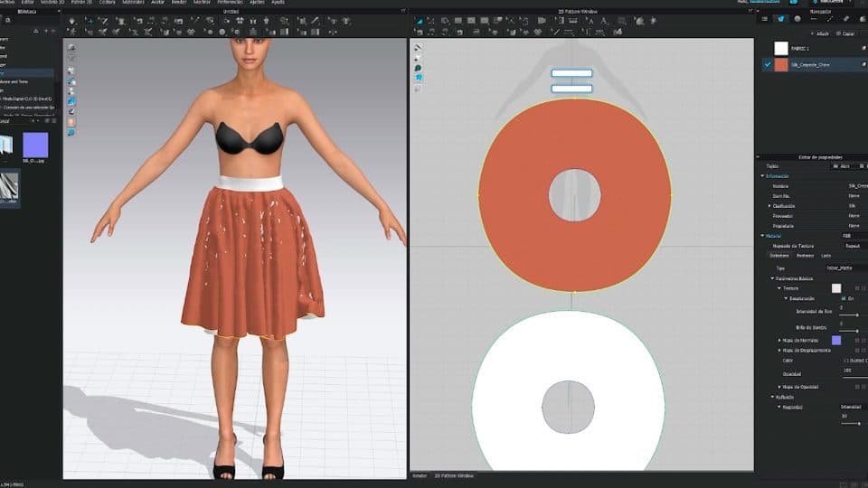The height and width of the screenshot is (488, 868).
Task: Choose the plain 'A' Edit Annotation tool
Action: tap(605, 21)
